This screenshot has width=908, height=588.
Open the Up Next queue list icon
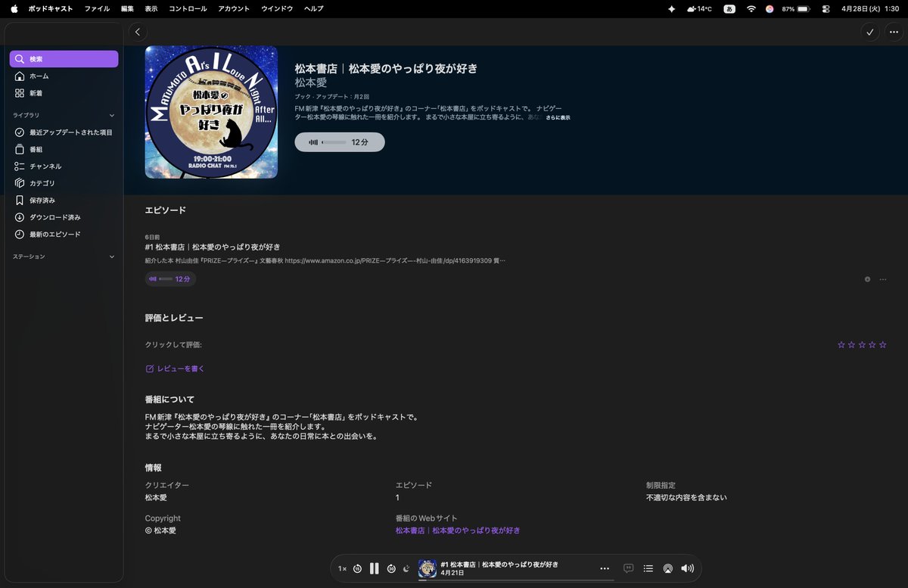pos(648,568)
